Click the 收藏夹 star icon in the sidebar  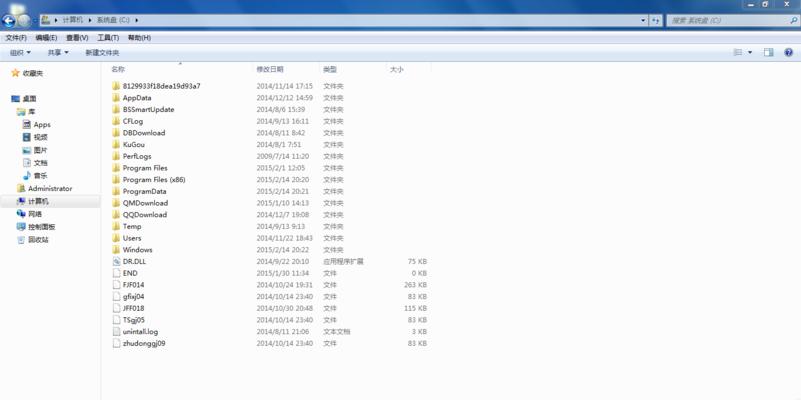pyautogui.click(x=15, y=73)
